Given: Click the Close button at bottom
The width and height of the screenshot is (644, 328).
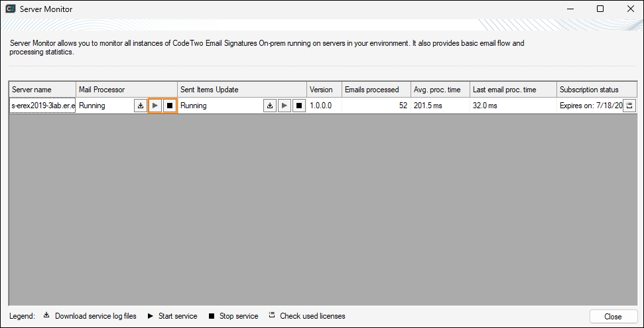Looking at the screenshot, I should click(613, 317).
